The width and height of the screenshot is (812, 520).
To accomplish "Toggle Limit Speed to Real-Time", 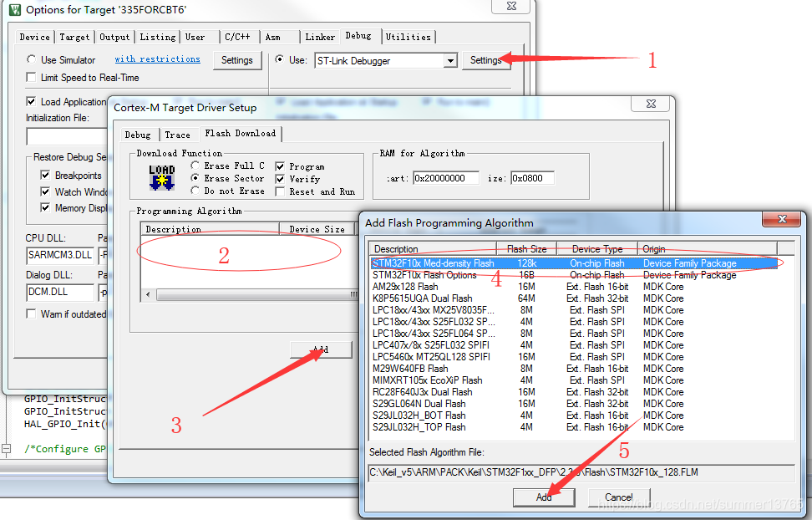I will tap(30, 77).
